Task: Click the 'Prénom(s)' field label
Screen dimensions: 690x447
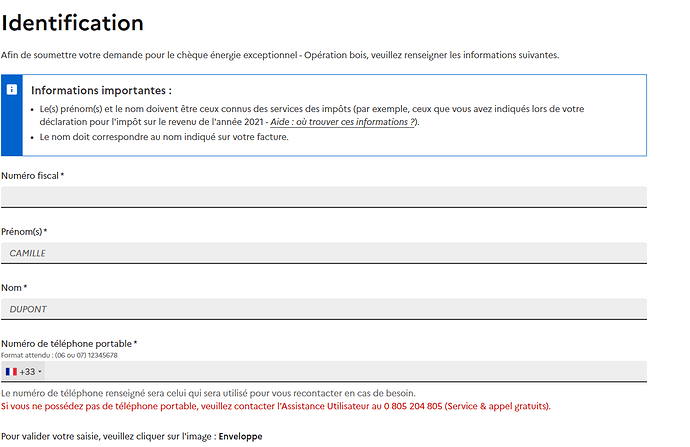Action: 24,232
